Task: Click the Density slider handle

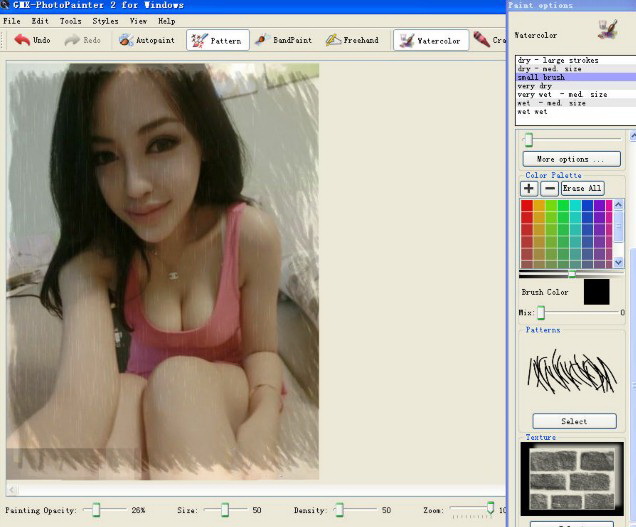Action: pos(340,510)
